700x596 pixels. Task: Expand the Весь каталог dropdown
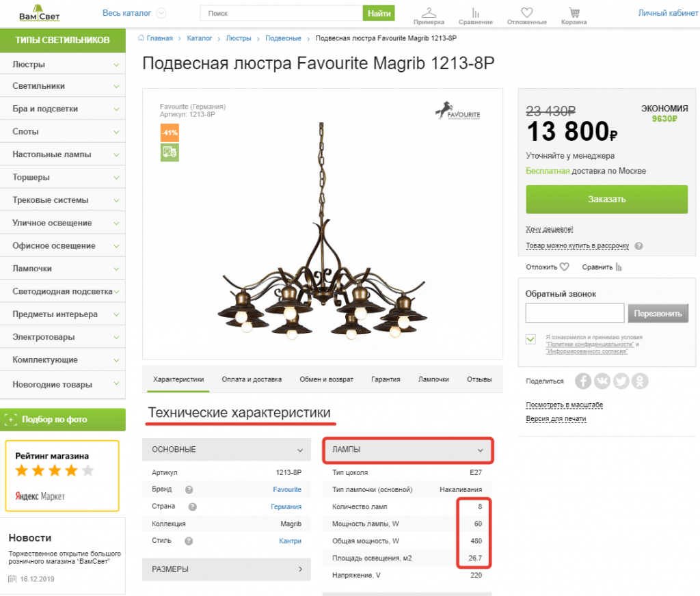click(161, 13)
